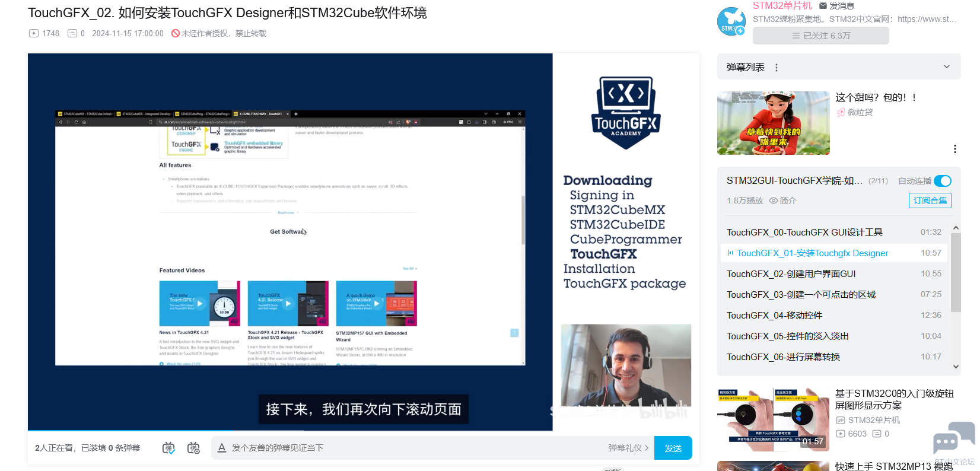
Task: Select TouchGFX_01-安装Touchgfx Designer episode
Action: click(833, 253)
